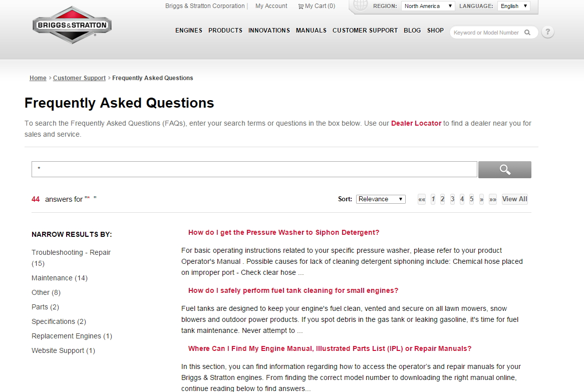
Task: Go to results page 3
Action: pos(453,199)
